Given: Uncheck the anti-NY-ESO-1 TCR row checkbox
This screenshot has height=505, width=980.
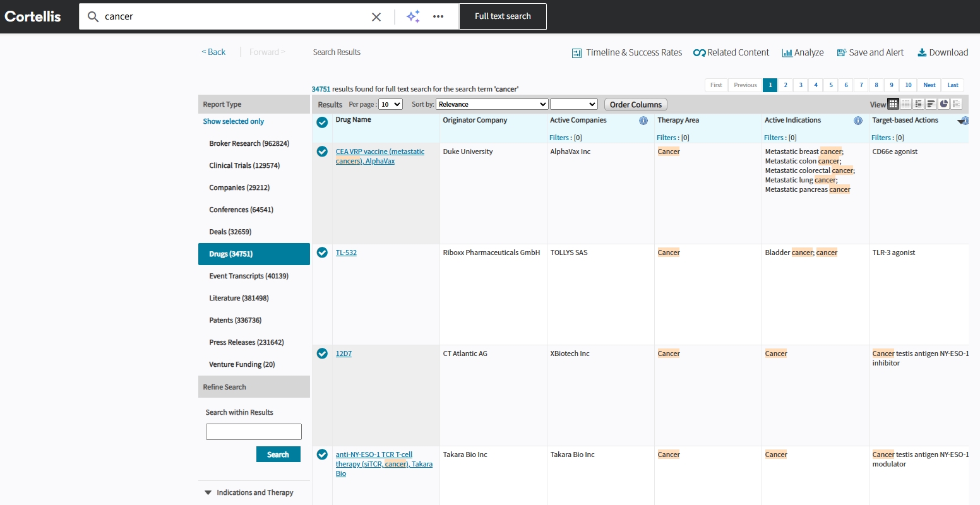Looking at the screenshot, I should coord(322,454).
